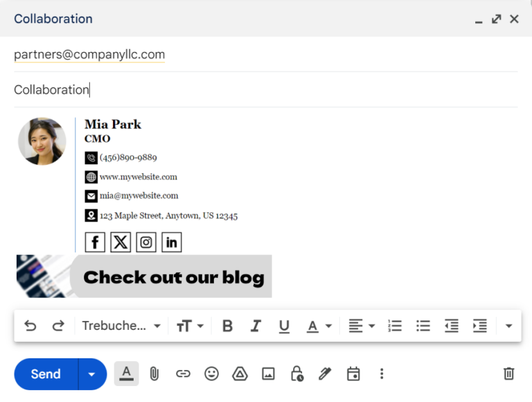Click the Collaboration subject field
The width and height of the screenshot is (532, 402).
(263, 89)
